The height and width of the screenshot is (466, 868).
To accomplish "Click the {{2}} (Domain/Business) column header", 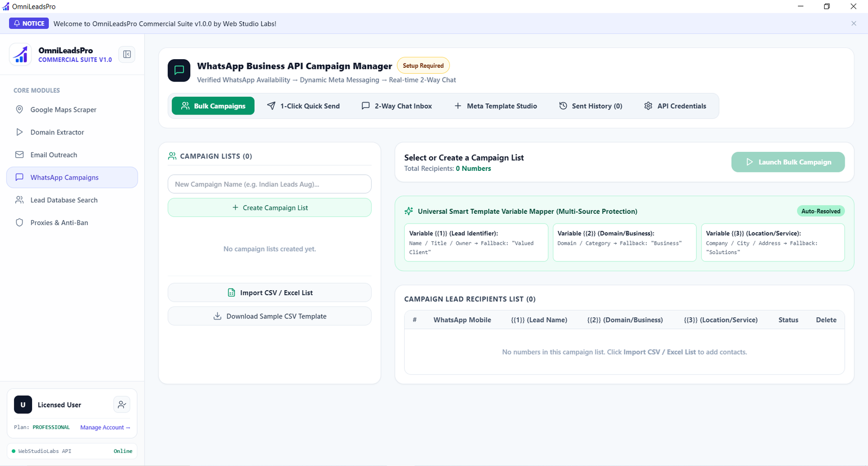I will click(625, 320).
